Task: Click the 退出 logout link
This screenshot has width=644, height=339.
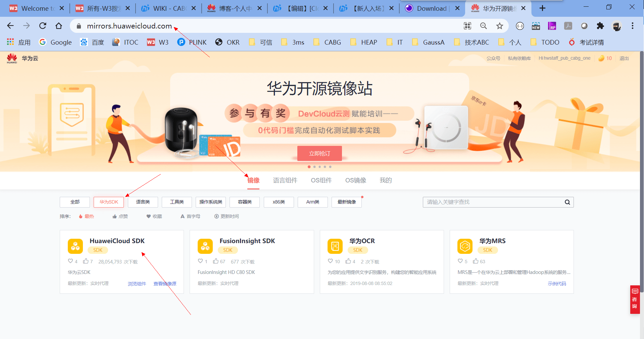Action: coord(624,58)
